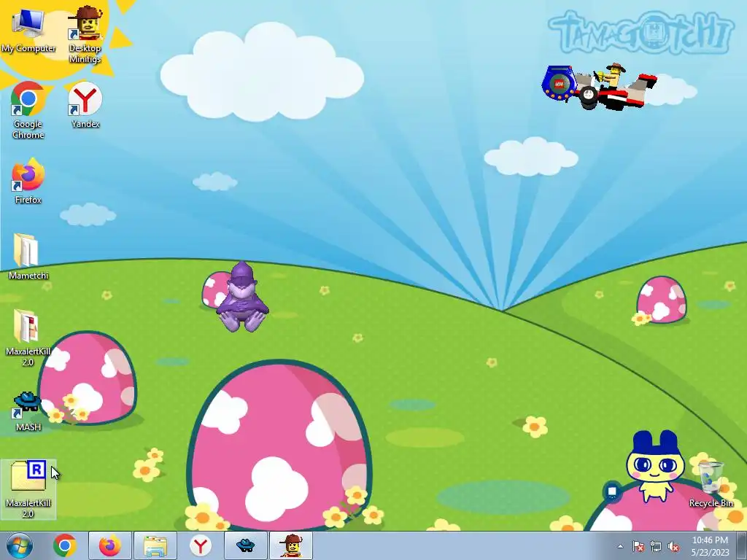Select the Mametchi folder
This screenshot has width=747, height=560.
point(28,257)
